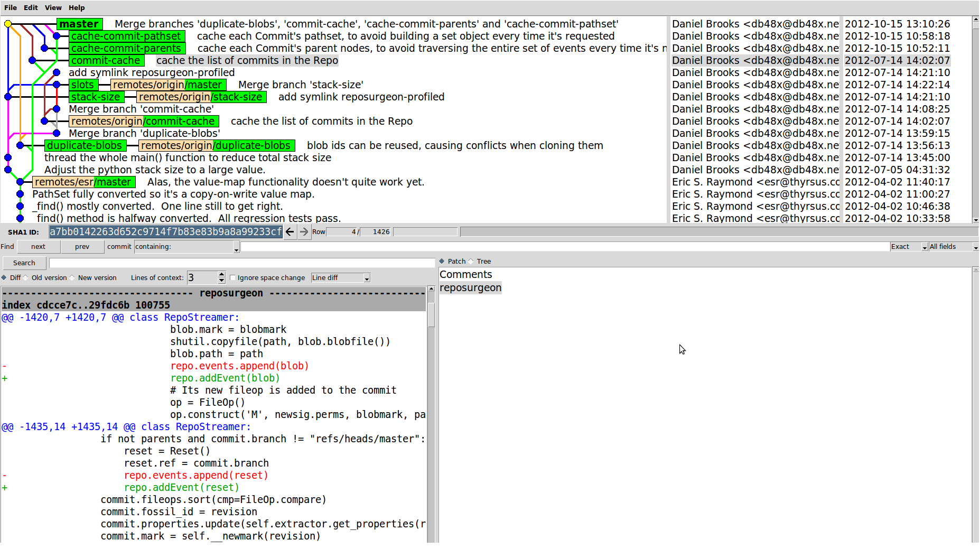Click commit node of cache-commit-pathset row
This screenshot has width=980, height=558.
[57, 36]
